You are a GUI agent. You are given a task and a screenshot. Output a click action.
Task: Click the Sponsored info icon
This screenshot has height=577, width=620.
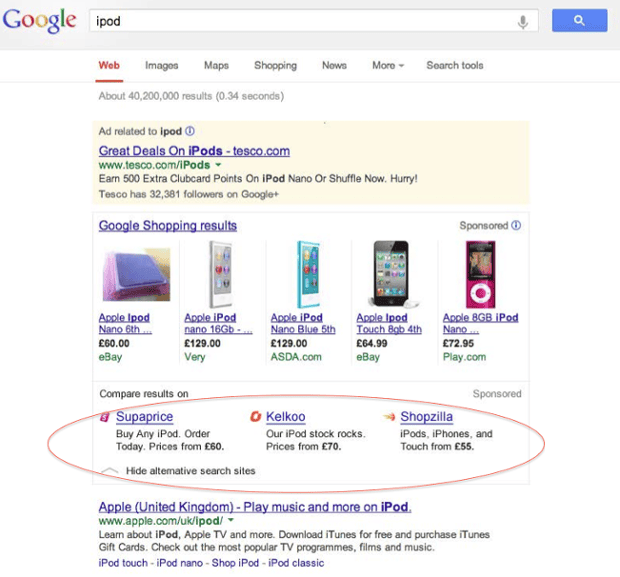(516, 226)
